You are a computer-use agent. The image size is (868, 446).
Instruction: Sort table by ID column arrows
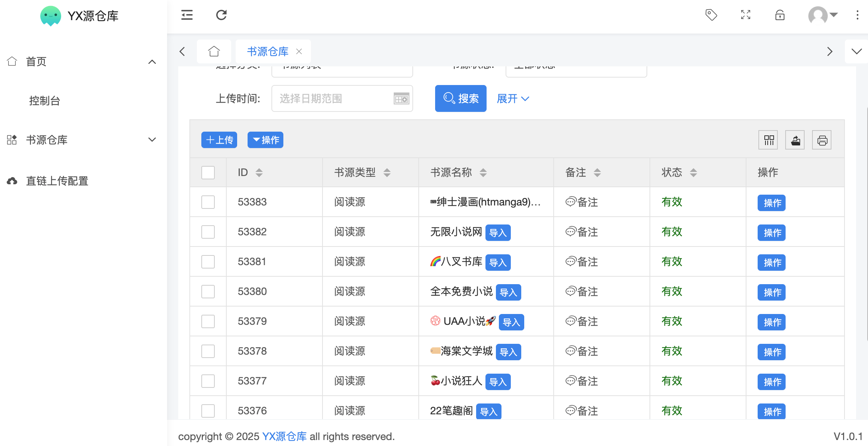[259, 172]
